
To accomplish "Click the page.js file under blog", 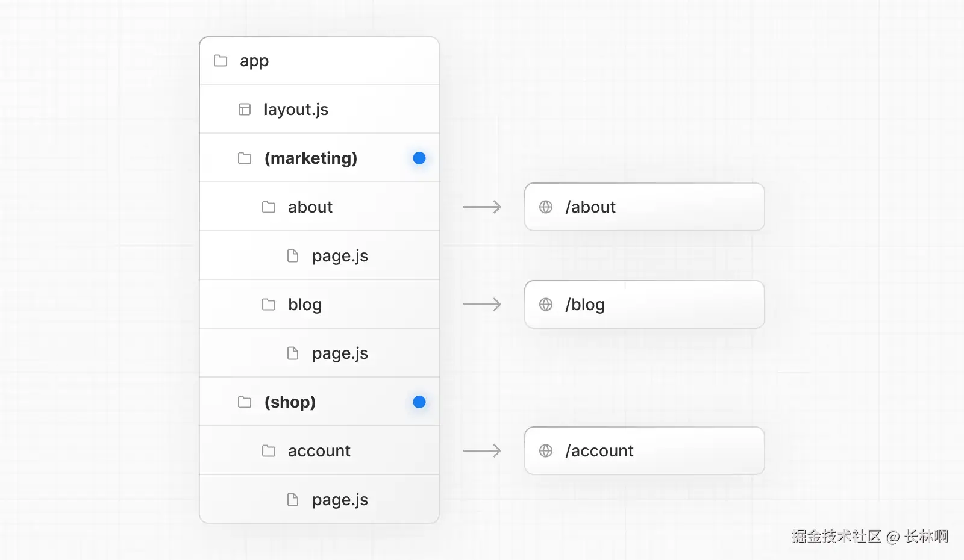I will pos(340,353).
